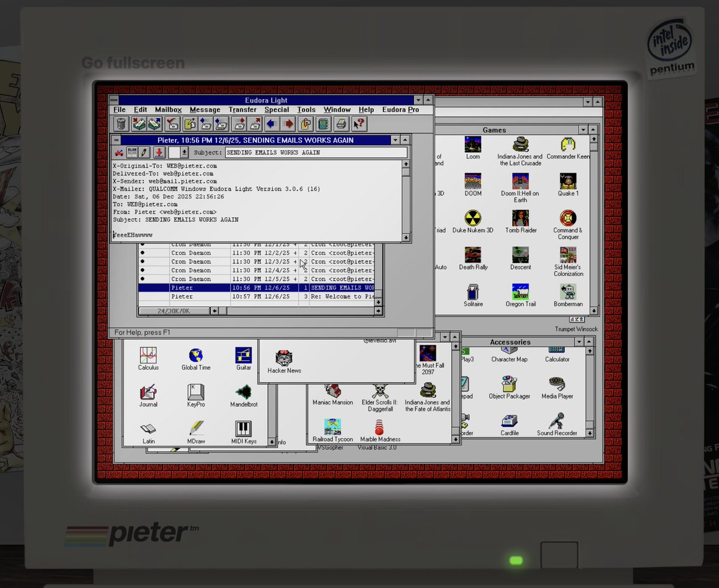Select the Bomberman icon
719x588 pixels.
click(x=568, y=295)
